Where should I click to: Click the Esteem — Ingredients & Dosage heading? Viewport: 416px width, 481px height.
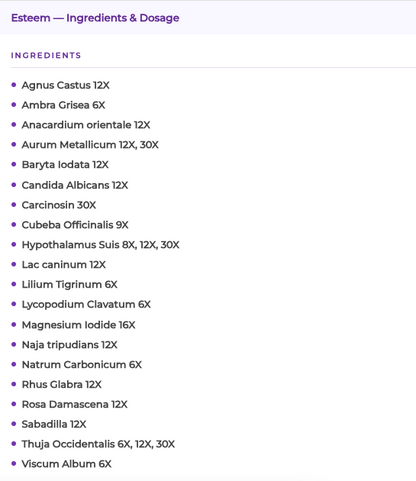pos(95,18)
